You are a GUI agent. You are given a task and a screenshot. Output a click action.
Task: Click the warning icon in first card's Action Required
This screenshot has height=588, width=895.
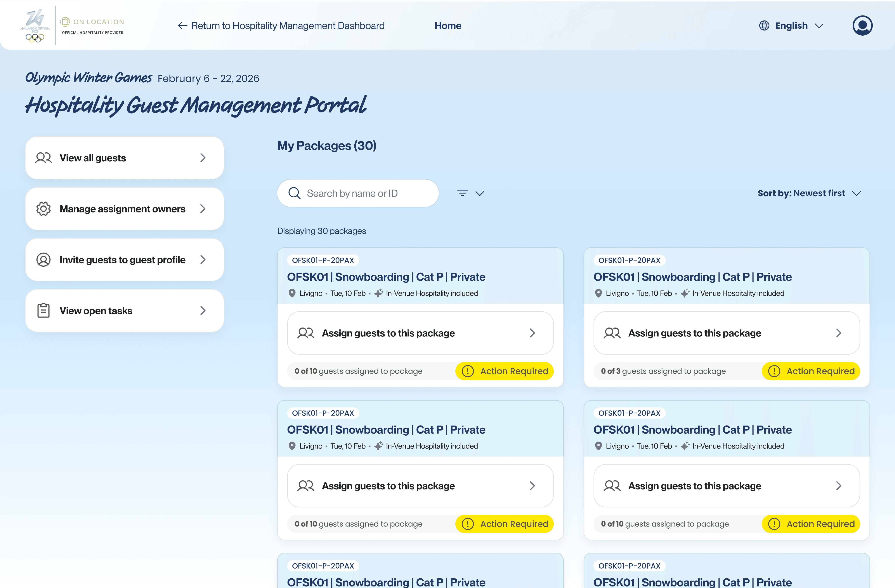coord(467,371)
